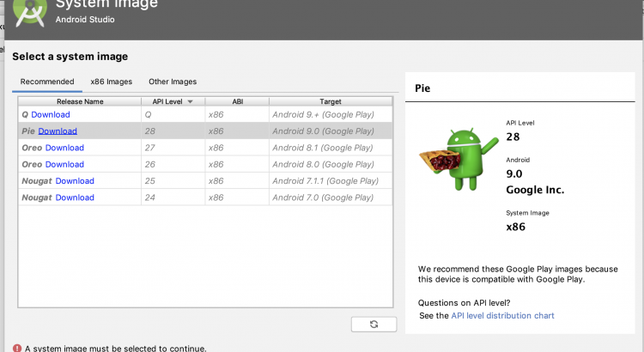Switch to the x86 Images tab

pos(111,82)
